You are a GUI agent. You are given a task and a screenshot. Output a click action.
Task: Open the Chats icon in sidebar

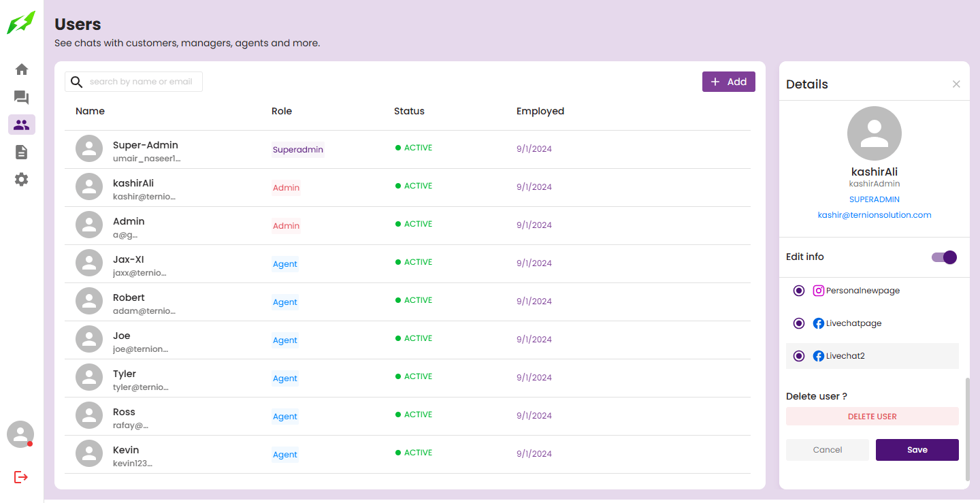click(22, 97)
